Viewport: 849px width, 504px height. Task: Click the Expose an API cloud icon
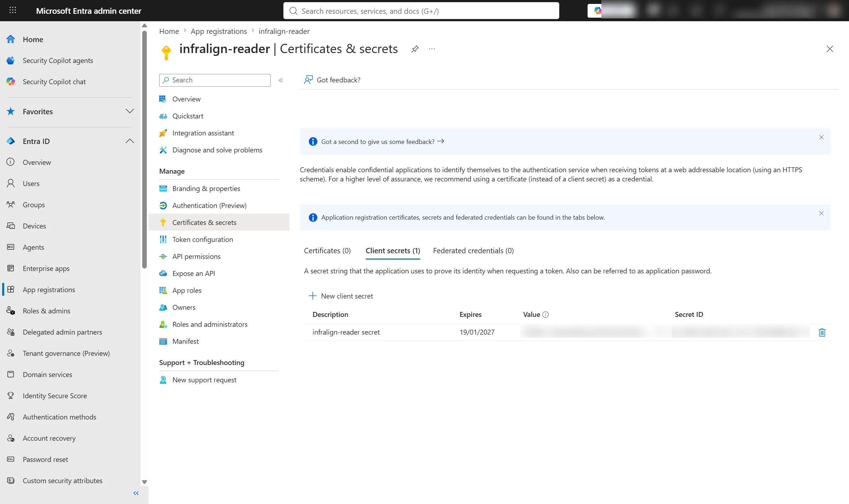coord(163,274)
